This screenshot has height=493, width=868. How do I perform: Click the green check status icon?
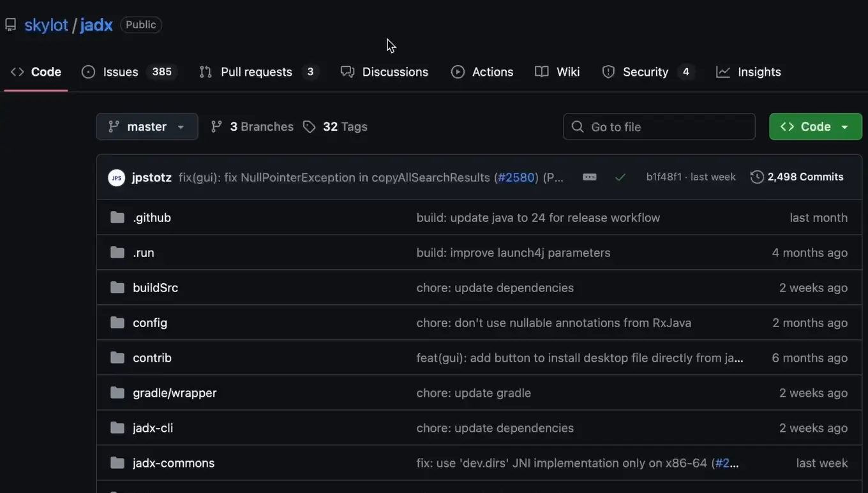(620, 177)
